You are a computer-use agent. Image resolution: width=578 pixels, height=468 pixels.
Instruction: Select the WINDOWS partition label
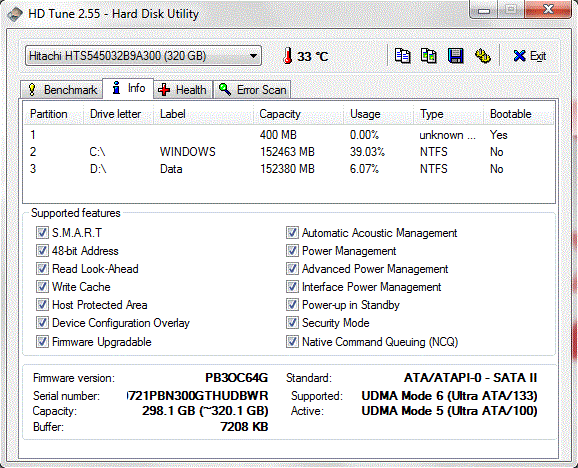pos(187,152)
